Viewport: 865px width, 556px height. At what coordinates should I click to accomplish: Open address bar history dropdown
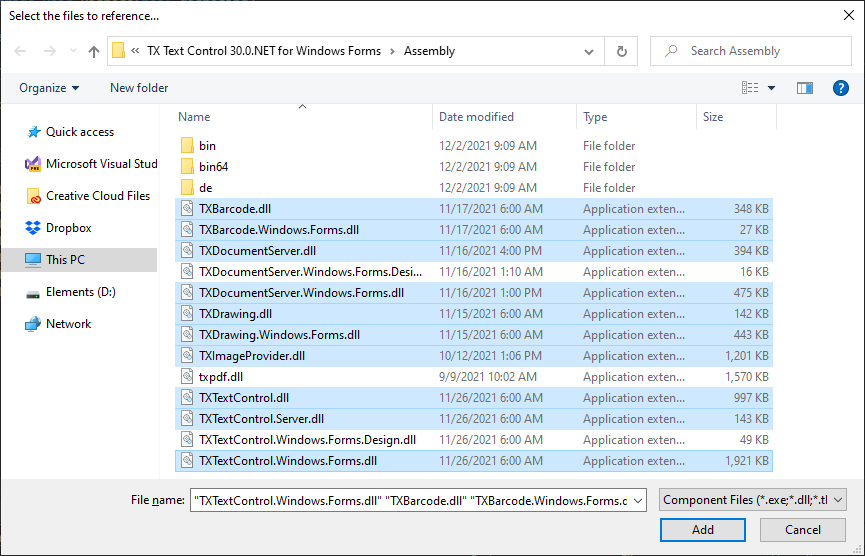tap(589, 51)
